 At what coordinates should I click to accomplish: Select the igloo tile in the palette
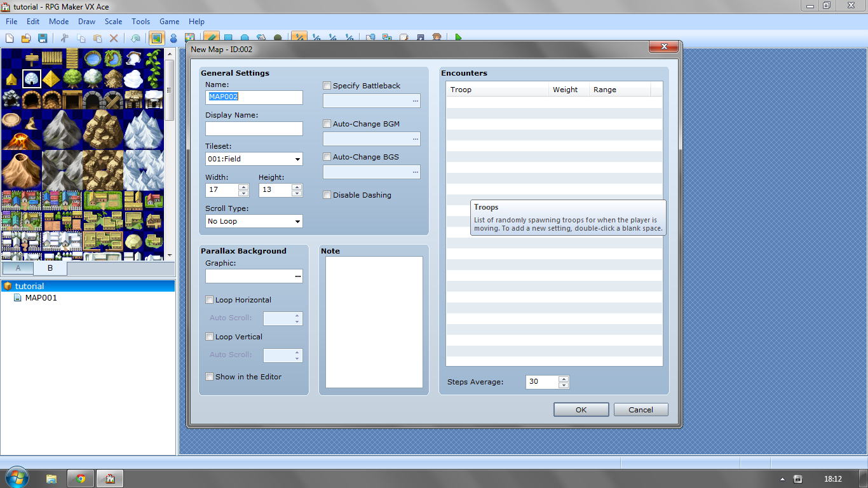tap(31, 79)
